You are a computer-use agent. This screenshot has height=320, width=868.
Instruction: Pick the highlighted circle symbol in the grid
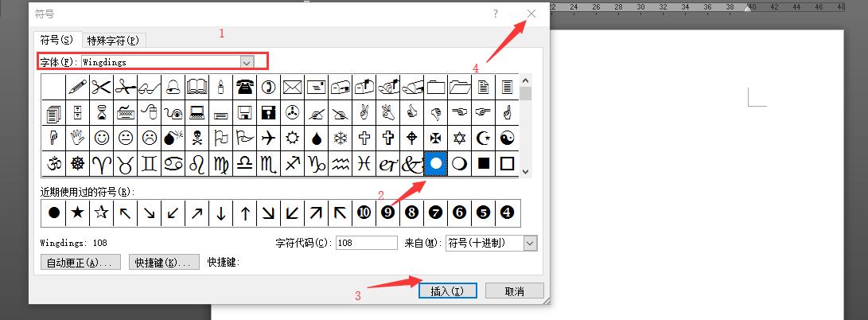tap(436, 164)
